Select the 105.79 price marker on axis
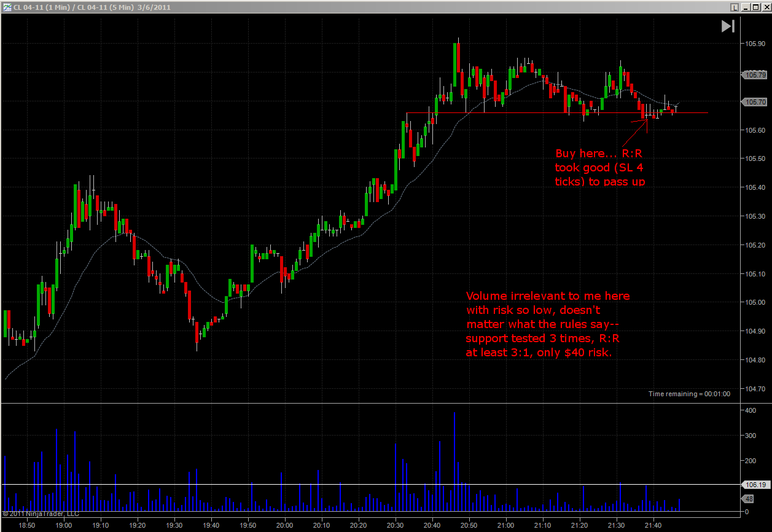 point(755,75)
